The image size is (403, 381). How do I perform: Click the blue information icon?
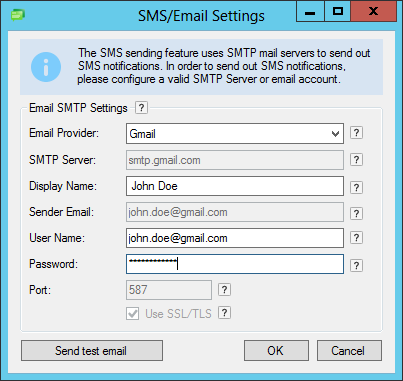[x=46, y=67]
